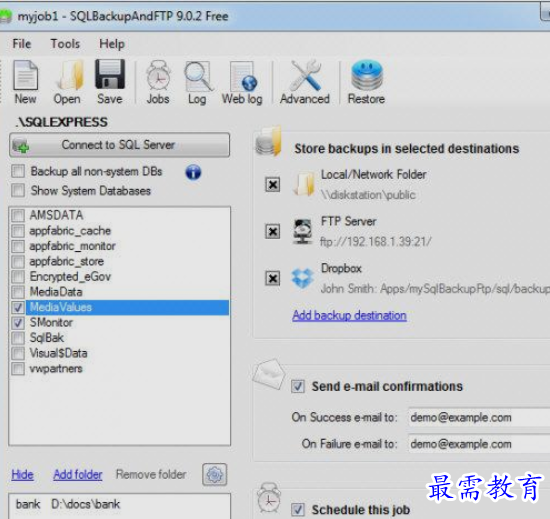
Task: Check the appfabric_monitor database checkbox
Action: point(18,246)
